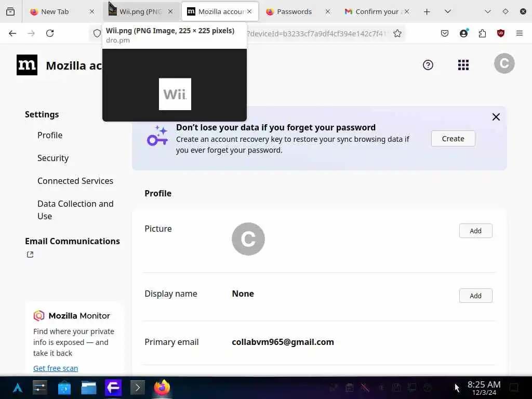Screen dimensions: 532x399
Task: Add a display name
Action: pos(475,296)
